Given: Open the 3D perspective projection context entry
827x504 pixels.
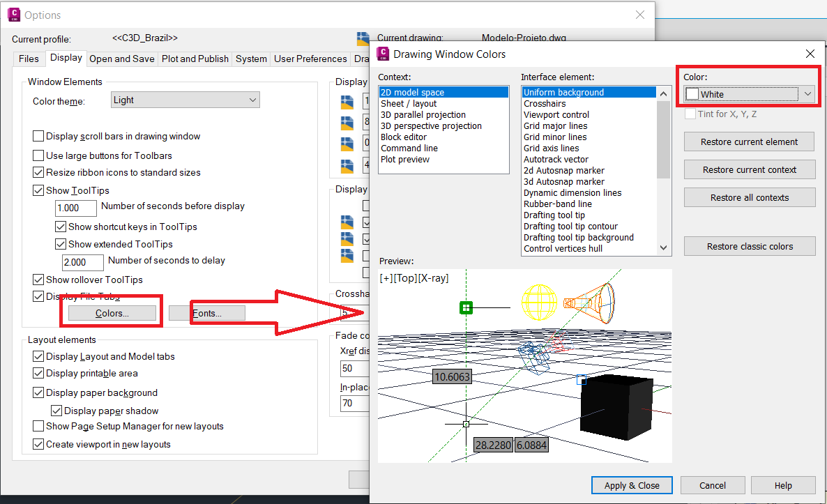Looking at the screenshot, I should coord(430,125).
